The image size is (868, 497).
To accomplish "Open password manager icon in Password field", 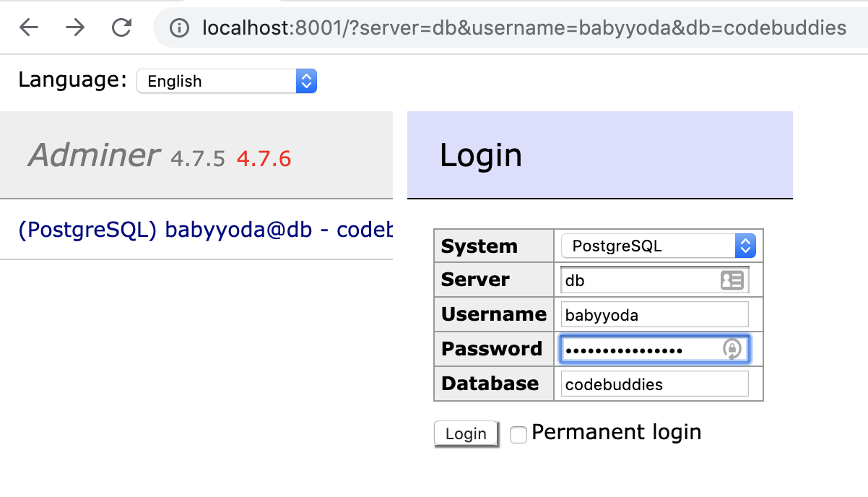I will click(x=732, y=350).
